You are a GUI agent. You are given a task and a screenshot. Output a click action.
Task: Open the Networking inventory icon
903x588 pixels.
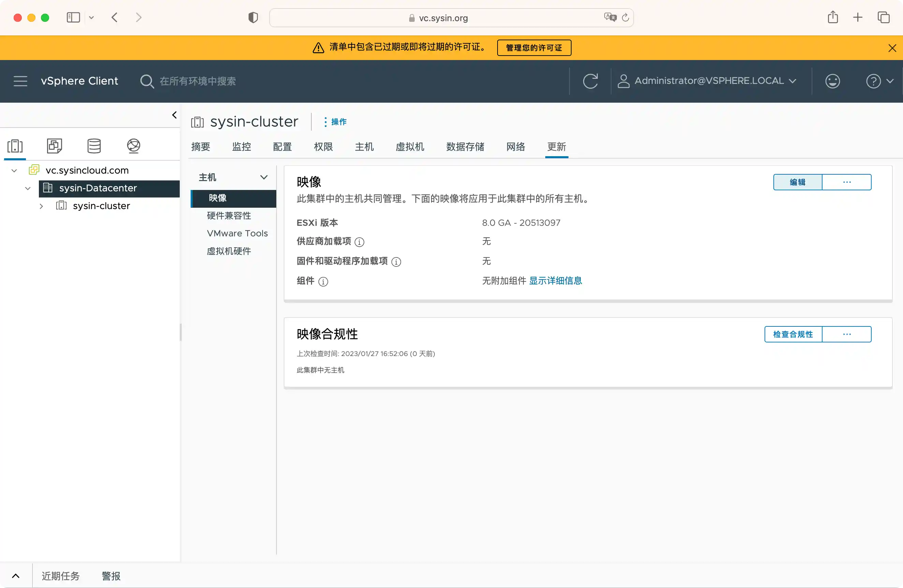(x=134, y=146)
